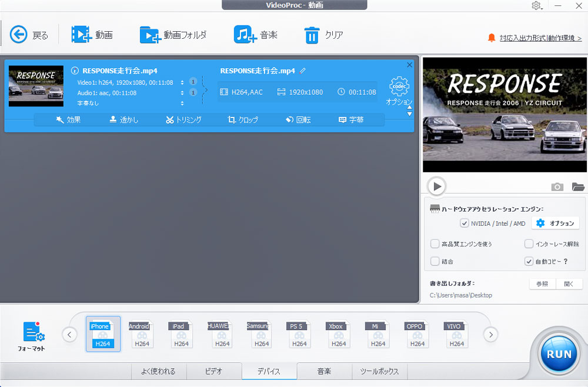Click the 開く (open) folder button
Viewport: 588px width, 387px height.
(569, 284)
